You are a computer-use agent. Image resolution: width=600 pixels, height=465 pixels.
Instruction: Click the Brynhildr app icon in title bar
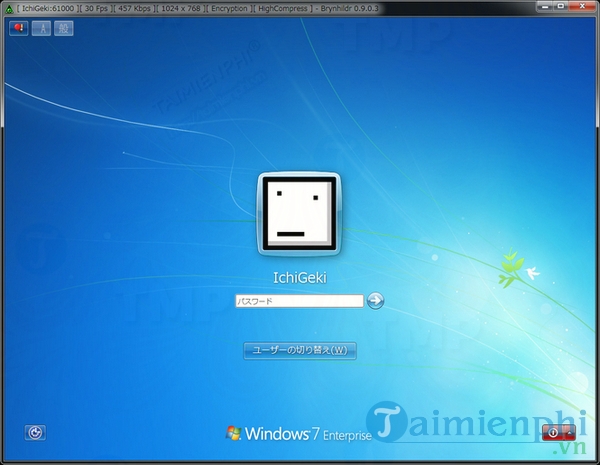pyautogui.click(x=8, y=7)
